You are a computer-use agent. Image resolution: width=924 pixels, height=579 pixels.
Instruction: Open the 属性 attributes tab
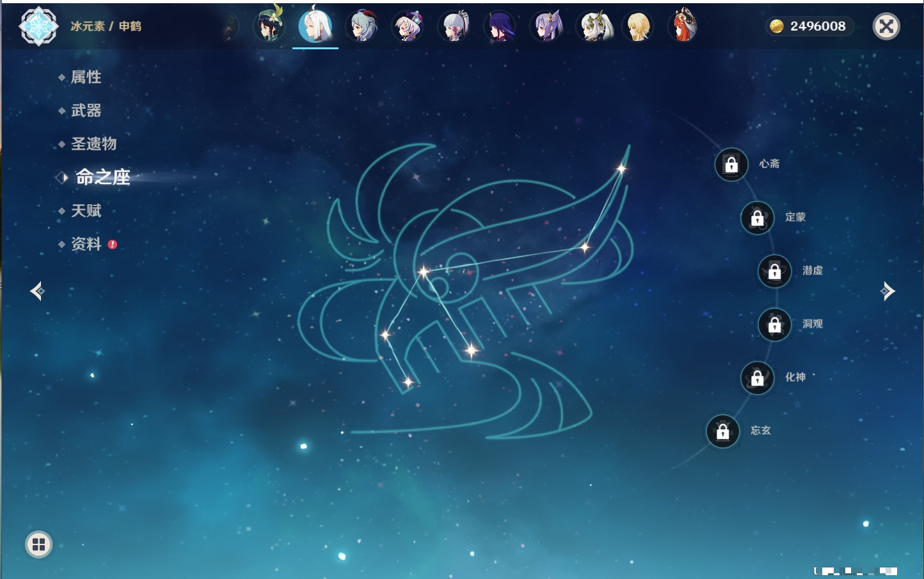pyautogui.click(x=86, y=77)
